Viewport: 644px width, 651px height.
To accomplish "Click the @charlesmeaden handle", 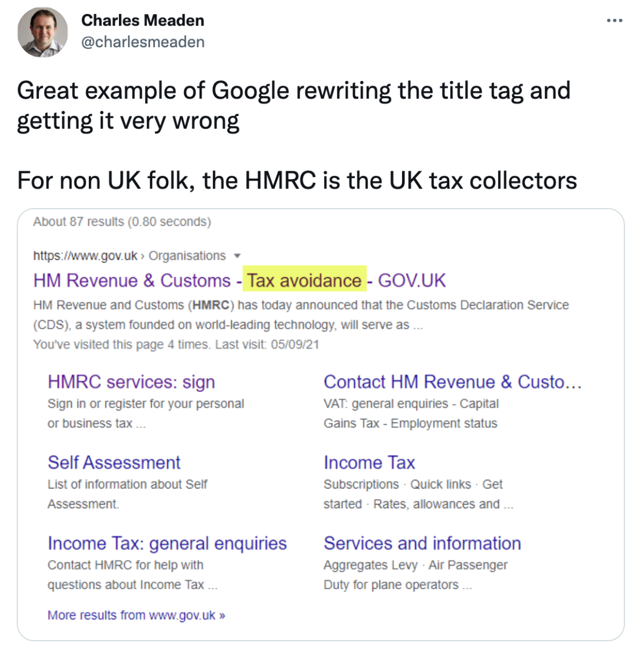I will tap(143, 42).
